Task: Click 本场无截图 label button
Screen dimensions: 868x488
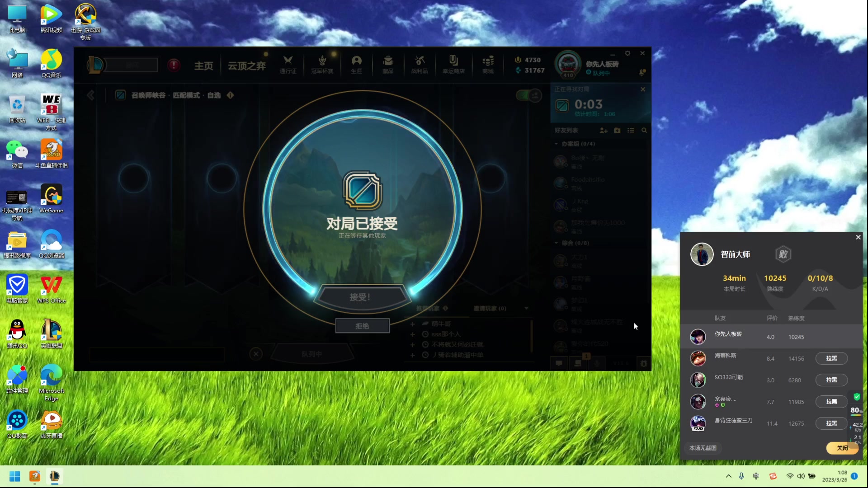Action: 703,448
